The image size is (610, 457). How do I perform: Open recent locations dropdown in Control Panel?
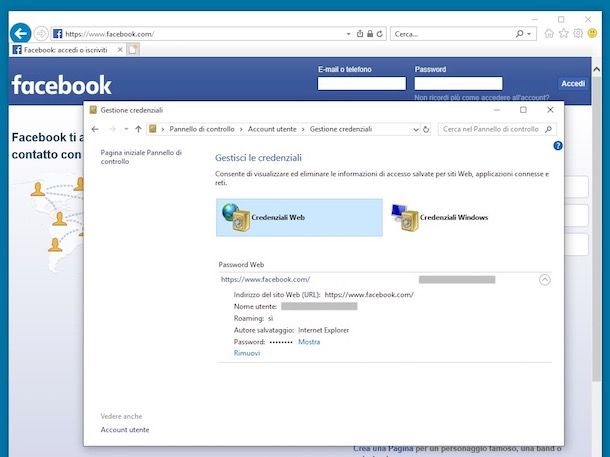pyautogui.click(x=126, y=129)
